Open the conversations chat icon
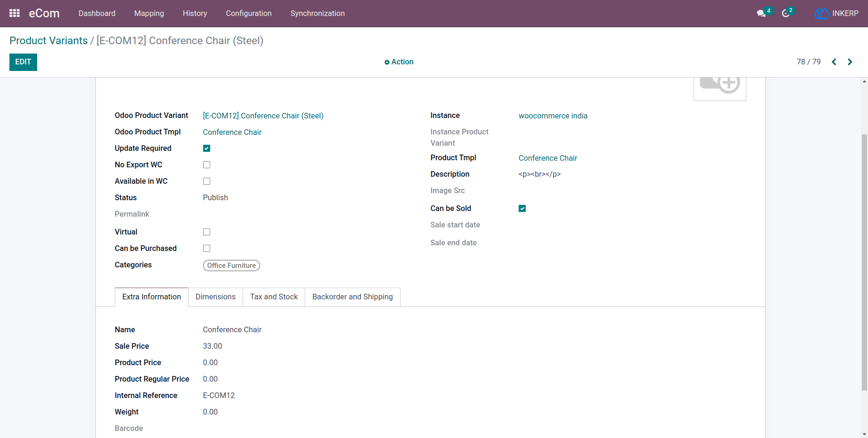 [x=761, y=14]
